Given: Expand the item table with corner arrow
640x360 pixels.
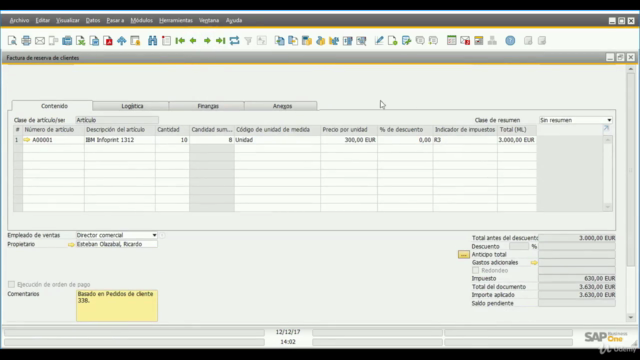Looking at the screenshot, I should (607, 128).
